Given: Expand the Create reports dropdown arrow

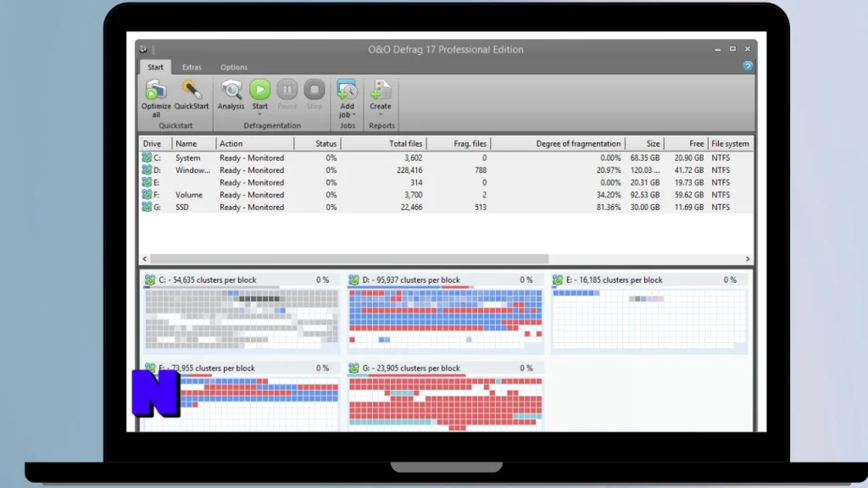Looking at the screenshot, I should tap(381, 114).
